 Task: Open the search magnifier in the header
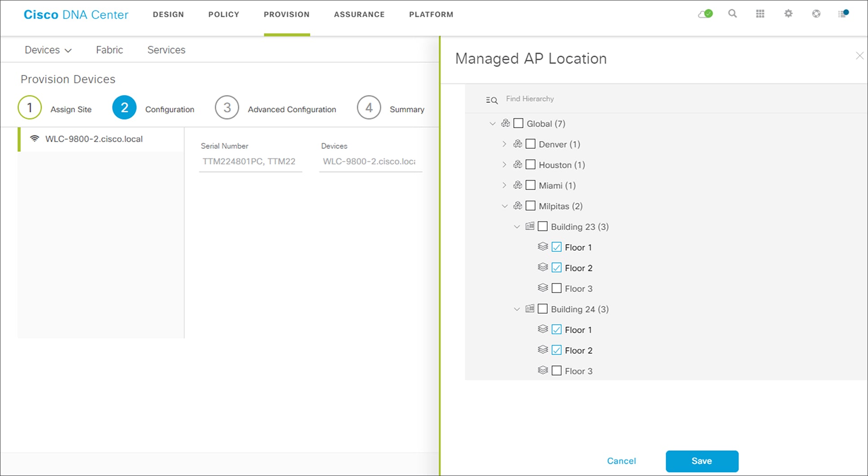[x=733, y=14]
